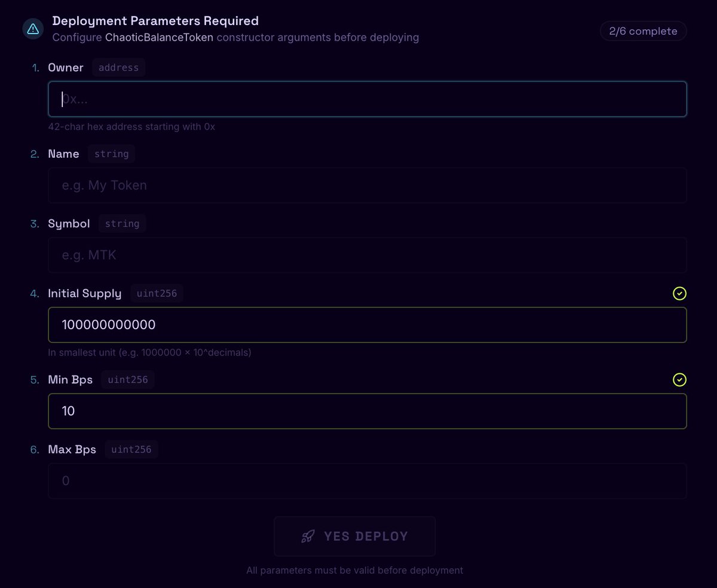This screenshot has height=588, width=717.
Task: Focus the Max Bps input field
Action: pos(367,481)
